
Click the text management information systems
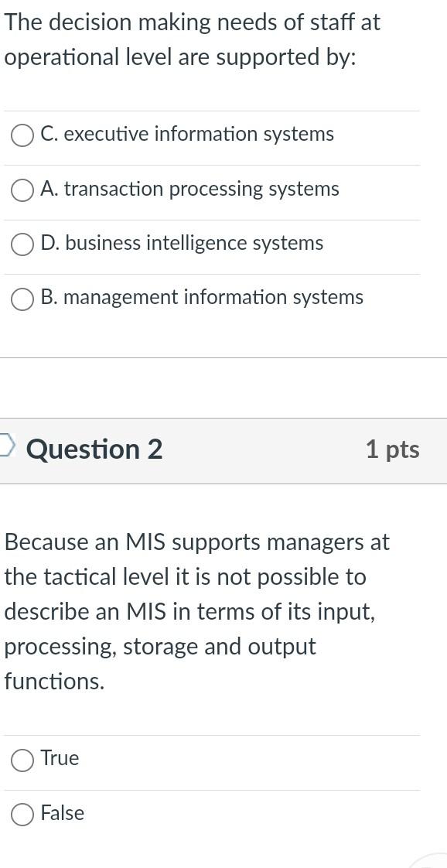click(x=203, y=297)
